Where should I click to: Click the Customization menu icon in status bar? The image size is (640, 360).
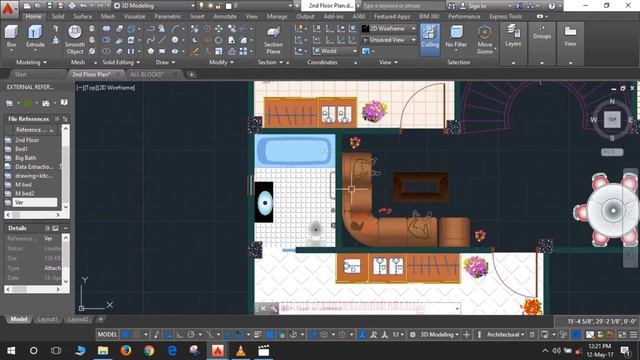tap(633, 335)
